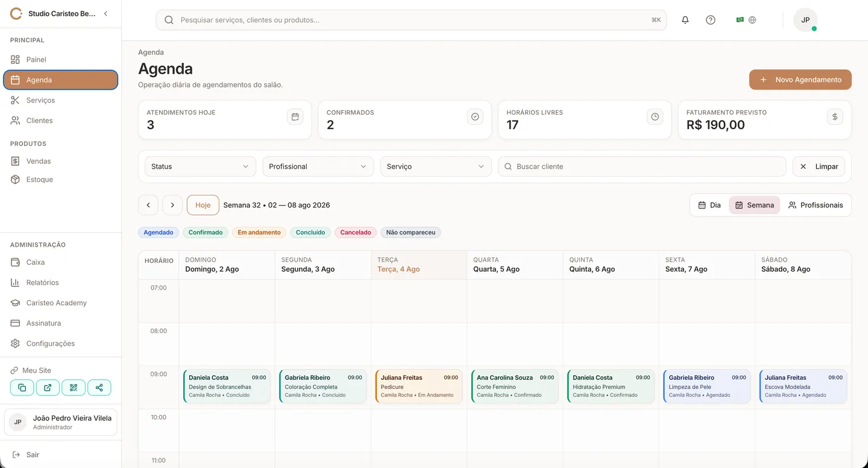
Task: Open Configurações in the sidebar
Action: click(x=61, y=344)
